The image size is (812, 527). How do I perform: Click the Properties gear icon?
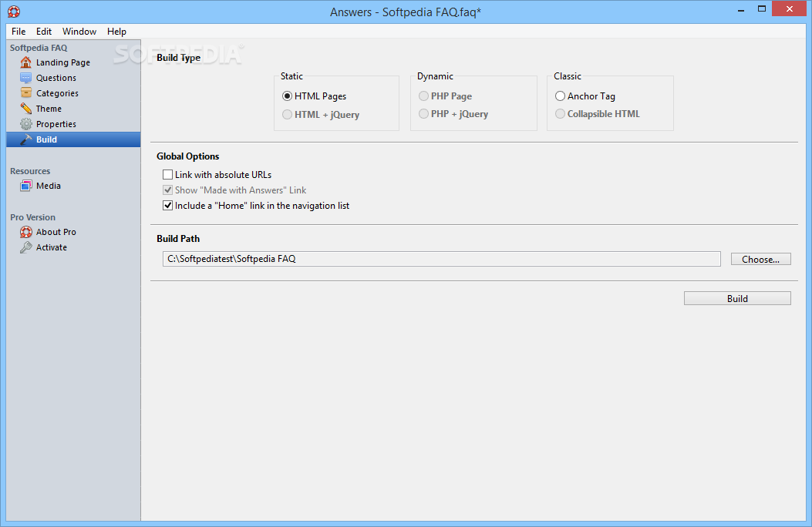pos(26,124)
